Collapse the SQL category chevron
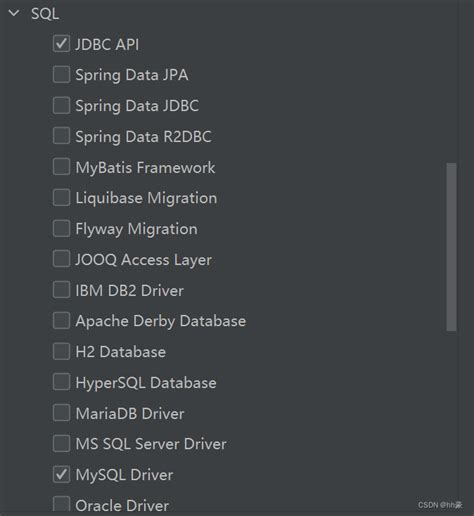The image size is (474, 516). [x=14, y=14]
